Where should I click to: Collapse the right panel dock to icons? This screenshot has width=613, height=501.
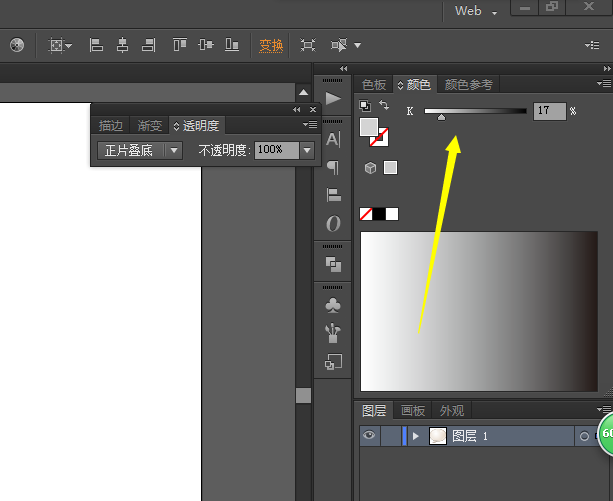[607, 69]
